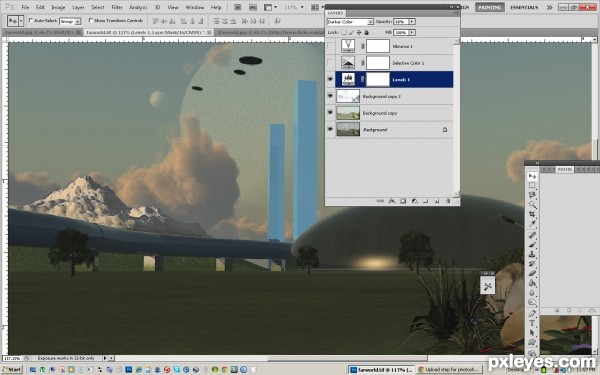
Task: Open the small floating tool presets icon
Action: click(488, 287)
